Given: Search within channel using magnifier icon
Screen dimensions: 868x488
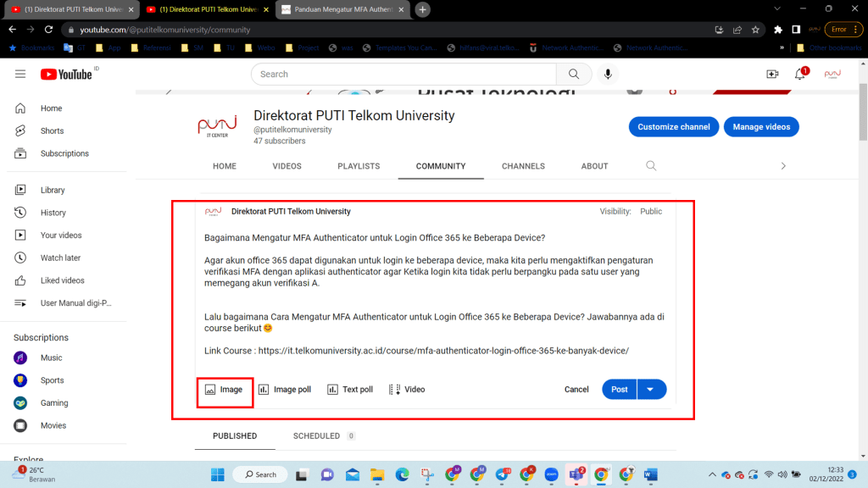Looking at the screenshot, I should coord(651,166).
